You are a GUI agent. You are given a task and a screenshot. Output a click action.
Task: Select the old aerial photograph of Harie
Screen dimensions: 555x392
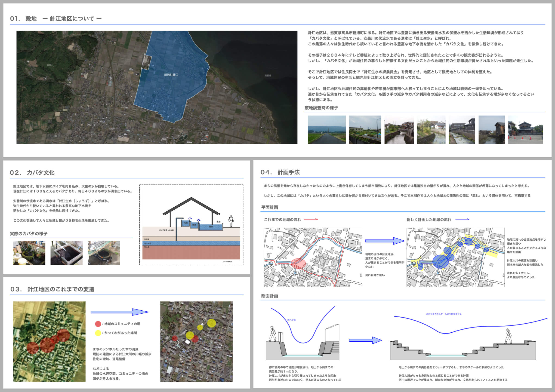[49, 342]
